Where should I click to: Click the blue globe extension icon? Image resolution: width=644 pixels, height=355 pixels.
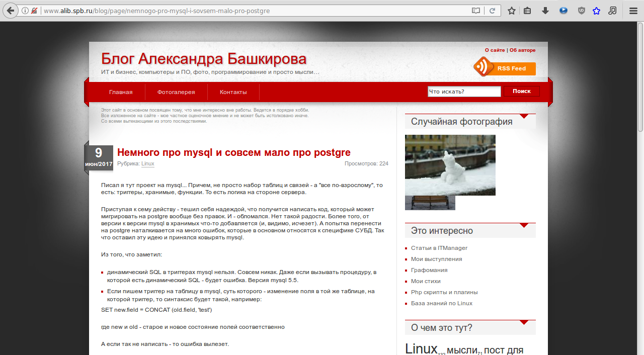pyautogui.click(x=563, y=11)
